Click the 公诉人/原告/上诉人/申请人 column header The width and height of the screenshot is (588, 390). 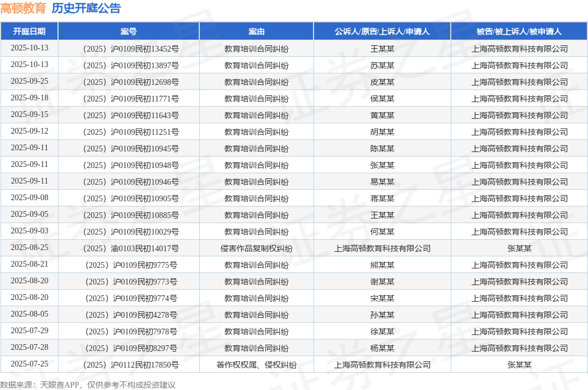382,32
